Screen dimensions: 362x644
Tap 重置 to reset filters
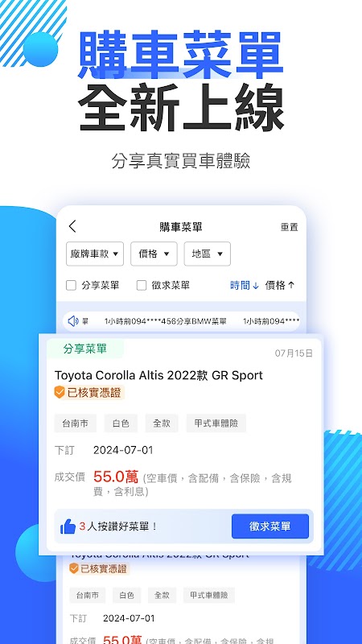[x=290, y=227]
